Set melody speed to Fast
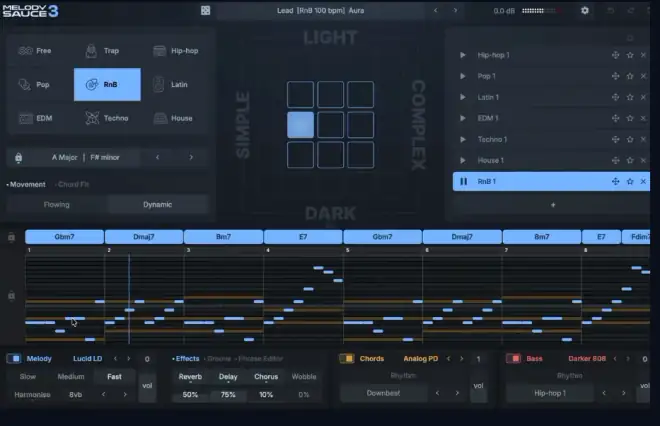The width and height of the screenshot is (660, 426). 114,377
